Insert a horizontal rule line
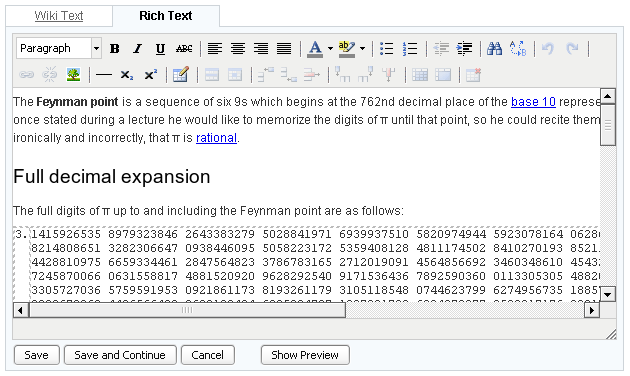 click(x=104, y=75)
